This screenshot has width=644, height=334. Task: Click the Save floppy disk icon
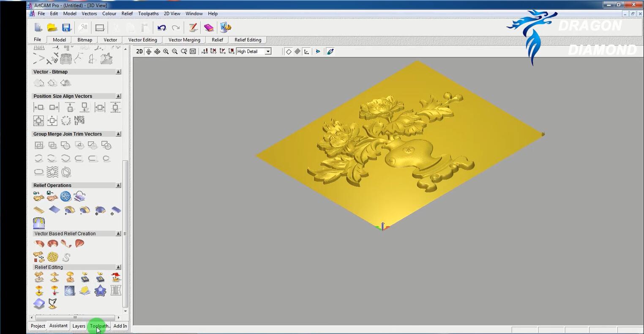[x=66, y=28]
